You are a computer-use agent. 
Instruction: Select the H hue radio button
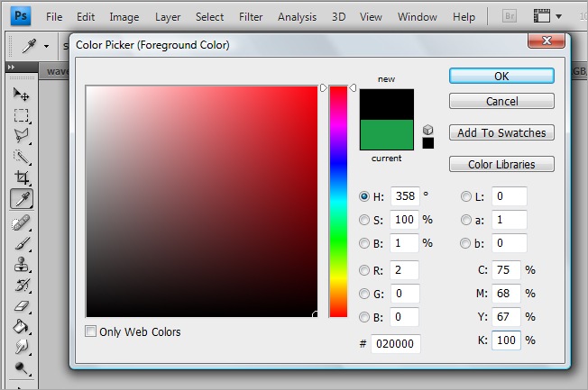click(363, 196)
